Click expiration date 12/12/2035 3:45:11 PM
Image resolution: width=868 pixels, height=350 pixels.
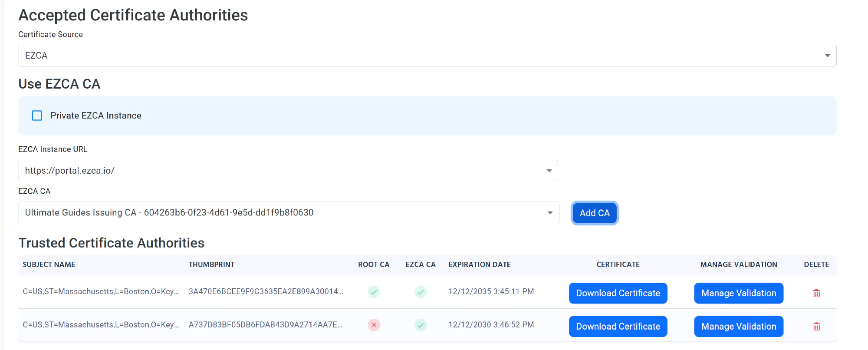coord(491,291)
